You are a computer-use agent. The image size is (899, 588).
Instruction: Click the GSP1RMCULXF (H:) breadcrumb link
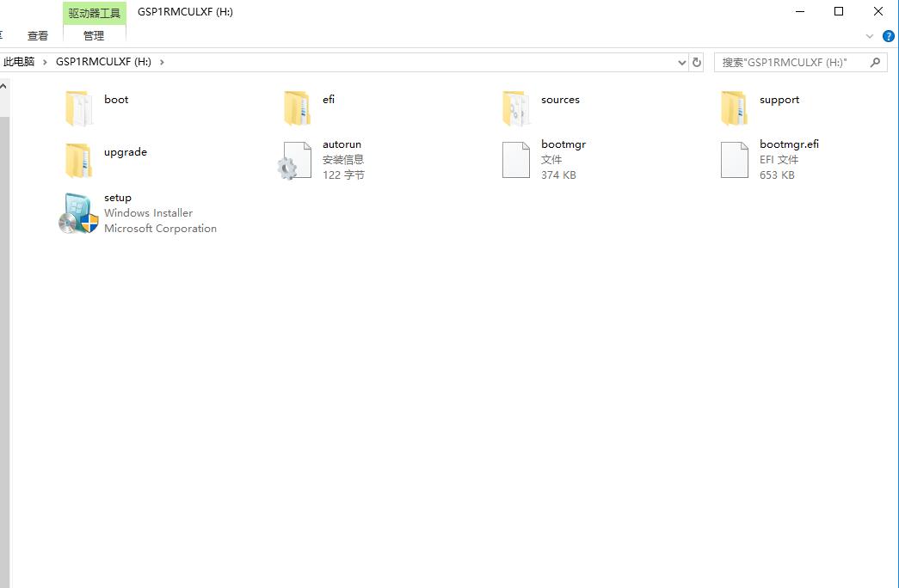(103, 61)
